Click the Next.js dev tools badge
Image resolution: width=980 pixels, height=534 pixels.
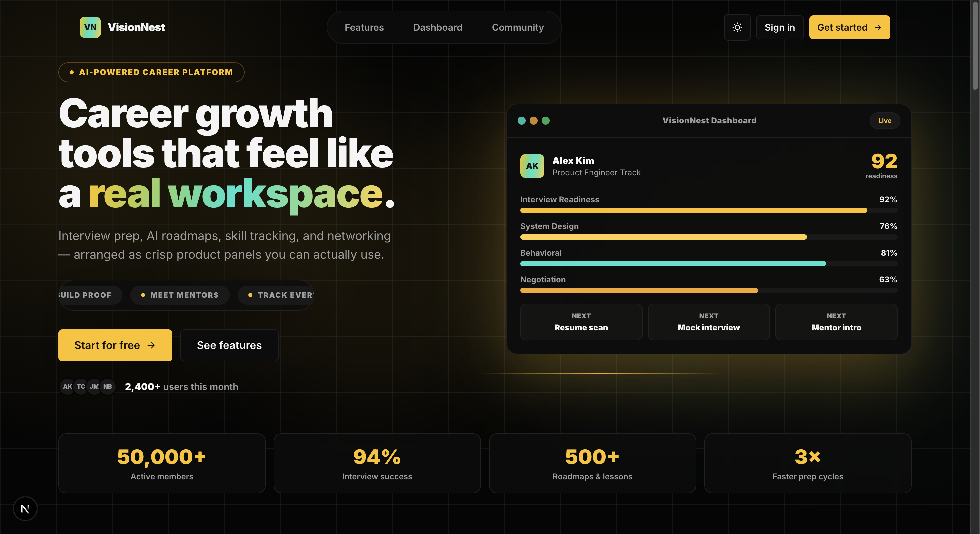pyautogui.click(x=25, y=509)
